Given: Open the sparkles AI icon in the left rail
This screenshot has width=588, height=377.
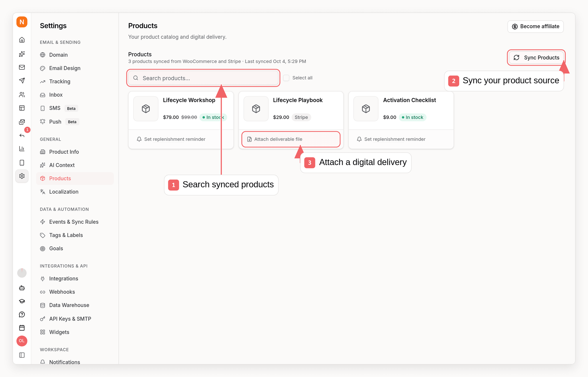Looking at the screenshot, I should [x=22, y=54].
